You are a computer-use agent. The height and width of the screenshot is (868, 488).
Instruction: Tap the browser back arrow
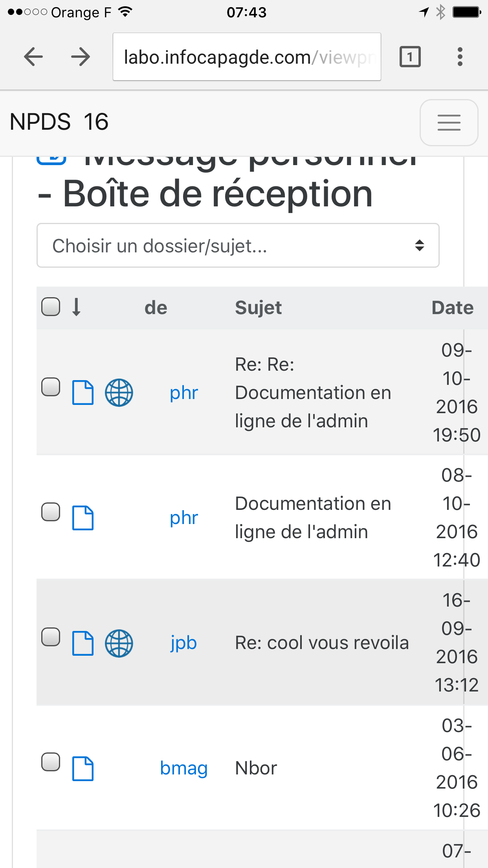33,57
